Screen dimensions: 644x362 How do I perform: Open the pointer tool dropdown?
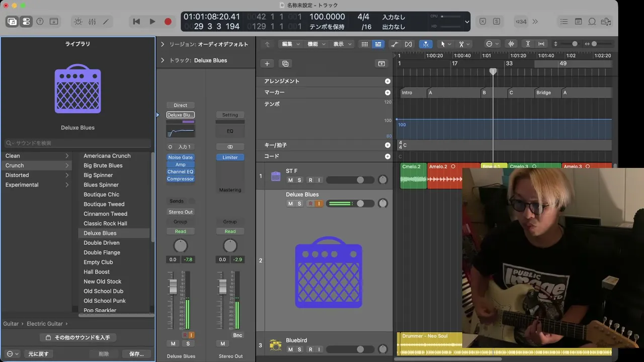click(445, 44)
